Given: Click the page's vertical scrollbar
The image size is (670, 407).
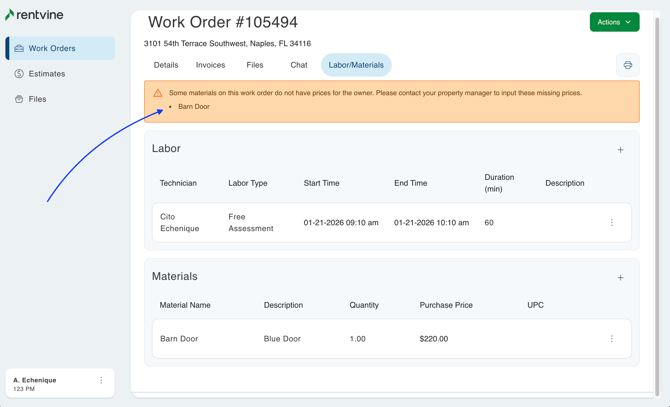Looking at the screenshot, I should [x=657, y=200].
